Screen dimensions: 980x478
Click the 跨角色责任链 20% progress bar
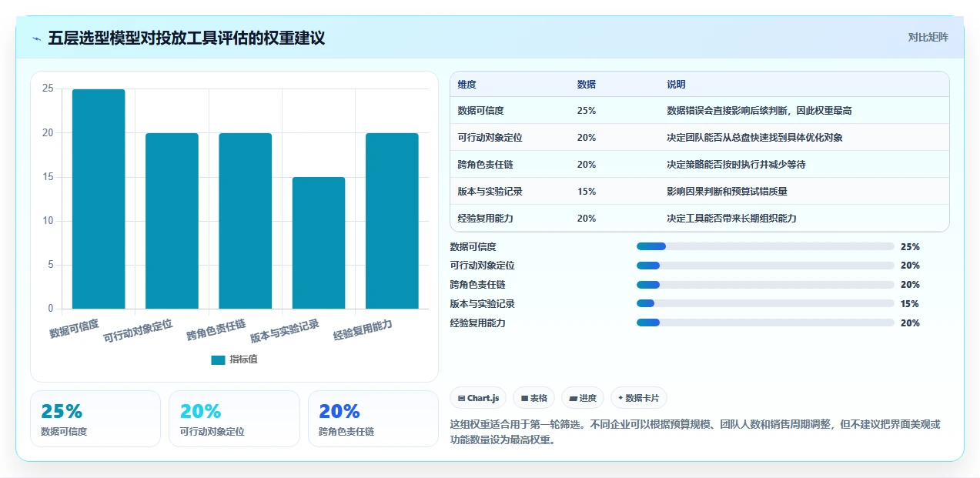(765, 285)
